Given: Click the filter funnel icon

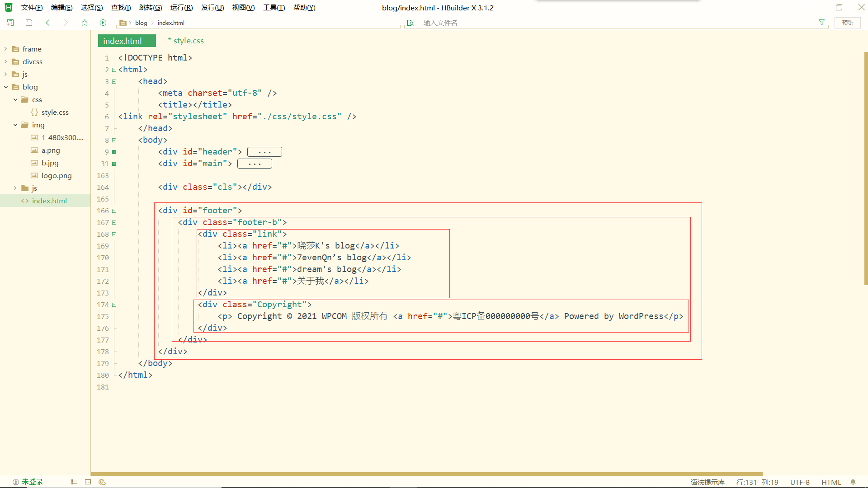Looking at the screenshot, I should [821, 23].
